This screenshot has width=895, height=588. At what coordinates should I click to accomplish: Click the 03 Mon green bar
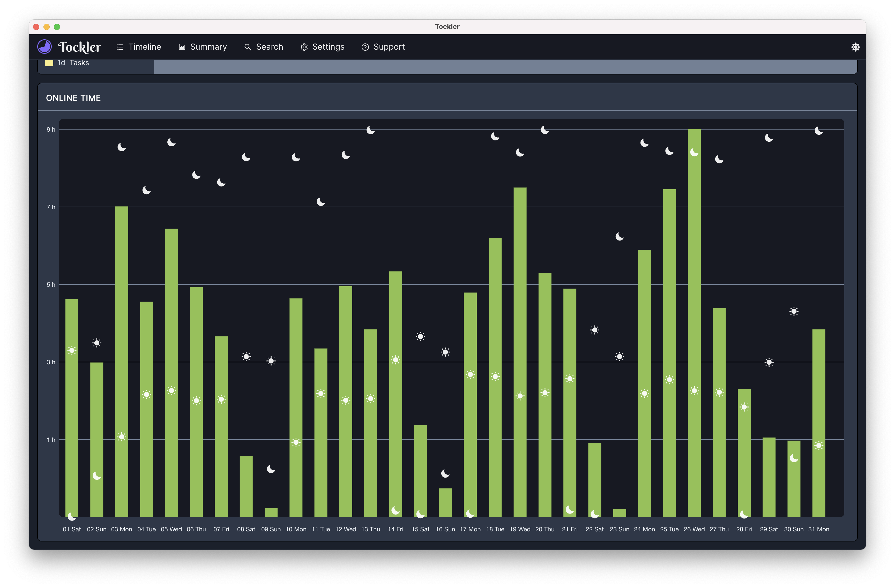tap(122, 320)
